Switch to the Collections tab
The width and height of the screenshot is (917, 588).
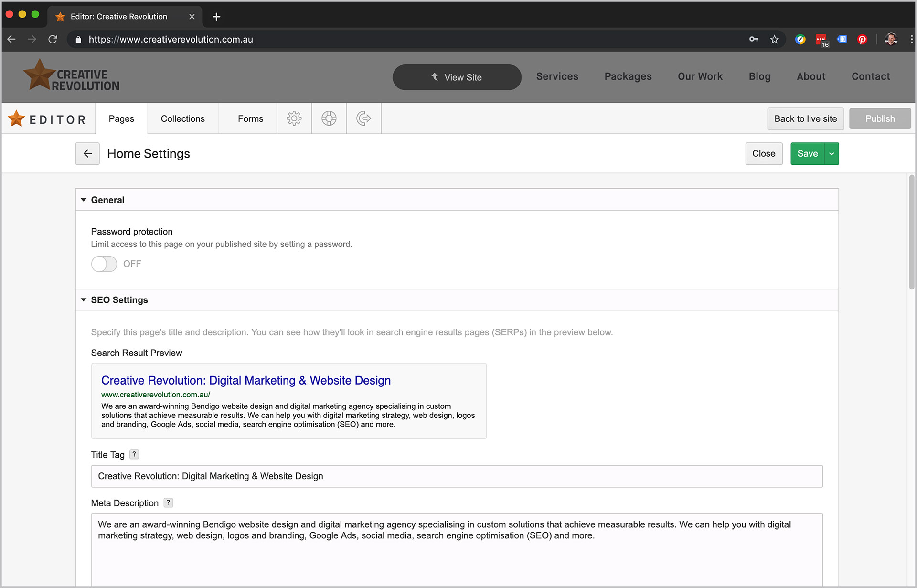(x=182, y=118)
